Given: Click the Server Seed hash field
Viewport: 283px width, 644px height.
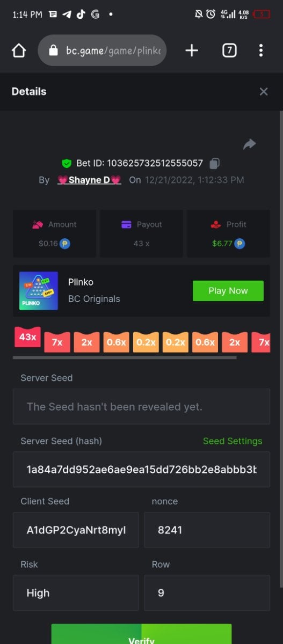Looking at the screenshot, I should (x=141, y=470).
